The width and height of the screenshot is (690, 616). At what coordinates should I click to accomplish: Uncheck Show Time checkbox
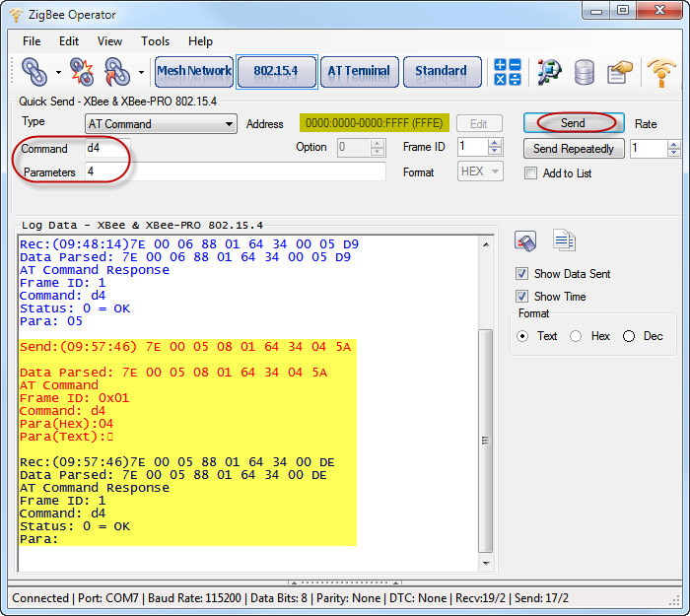[x=521, y=296]
